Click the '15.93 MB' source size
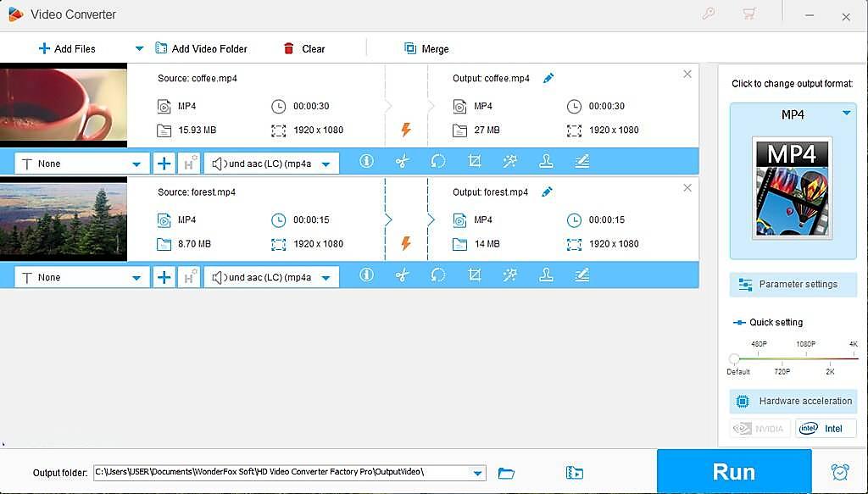 click(x=197, y=130)
